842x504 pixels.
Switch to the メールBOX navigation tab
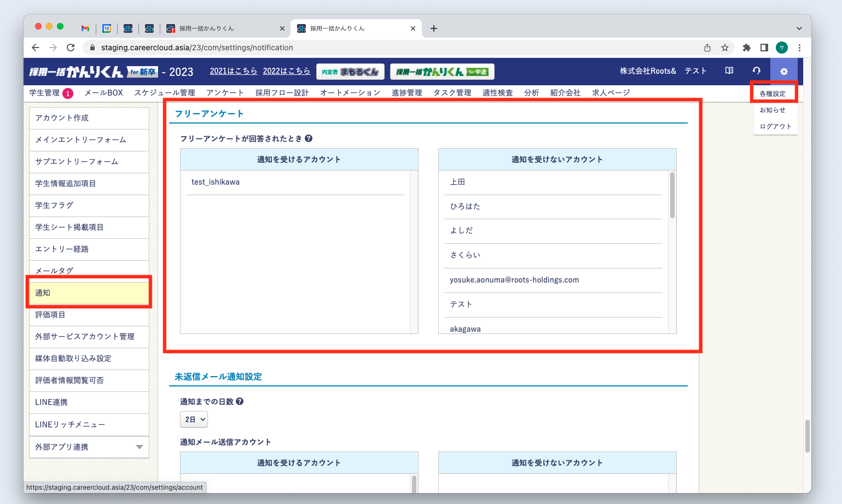click(103, 92)
